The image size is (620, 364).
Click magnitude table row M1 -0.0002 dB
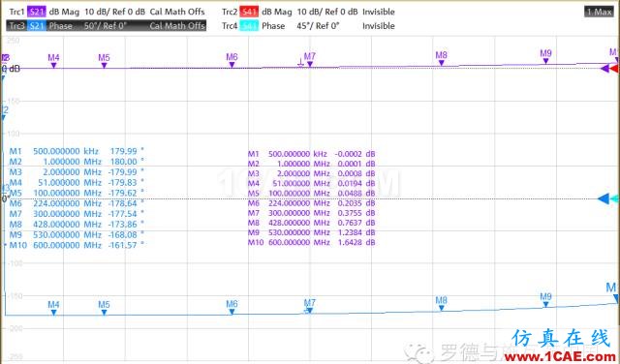(312, 154)
